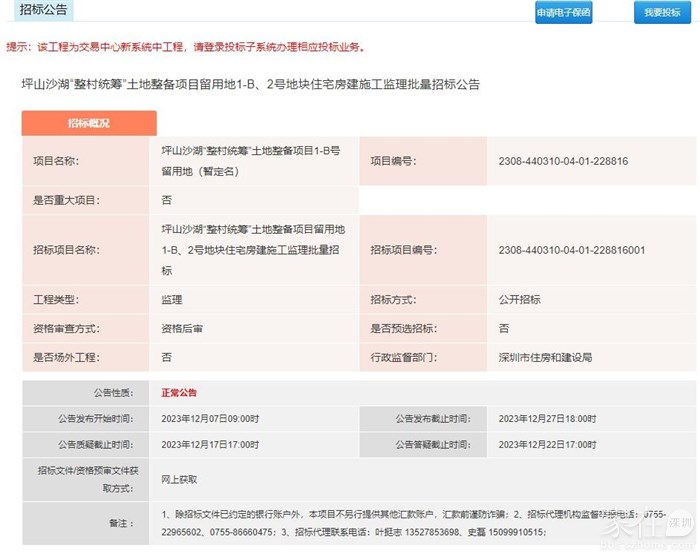Click question deadline 2023年12月17日17:00时

(210, 445)
